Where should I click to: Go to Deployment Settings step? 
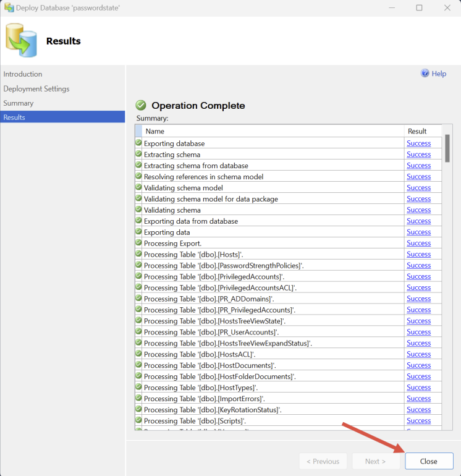tap(36, 88)
